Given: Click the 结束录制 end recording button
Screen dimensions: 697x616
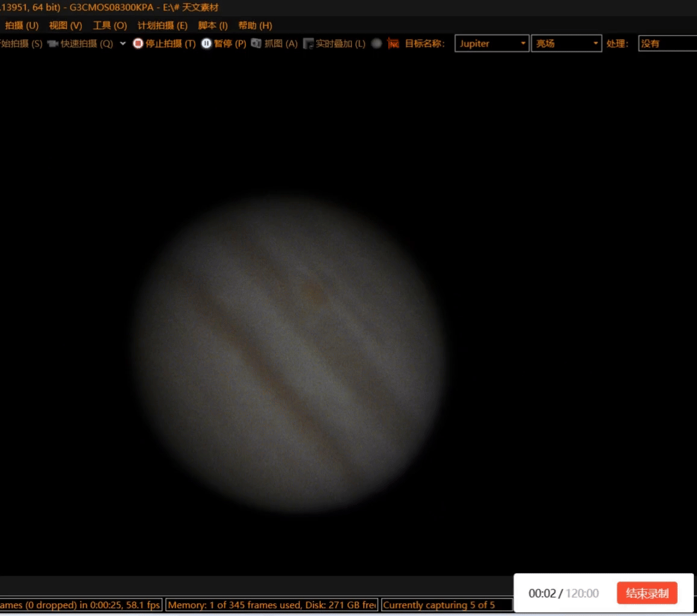Looking at the screenshot, I should pyautogui.click(x=647, y=593).
